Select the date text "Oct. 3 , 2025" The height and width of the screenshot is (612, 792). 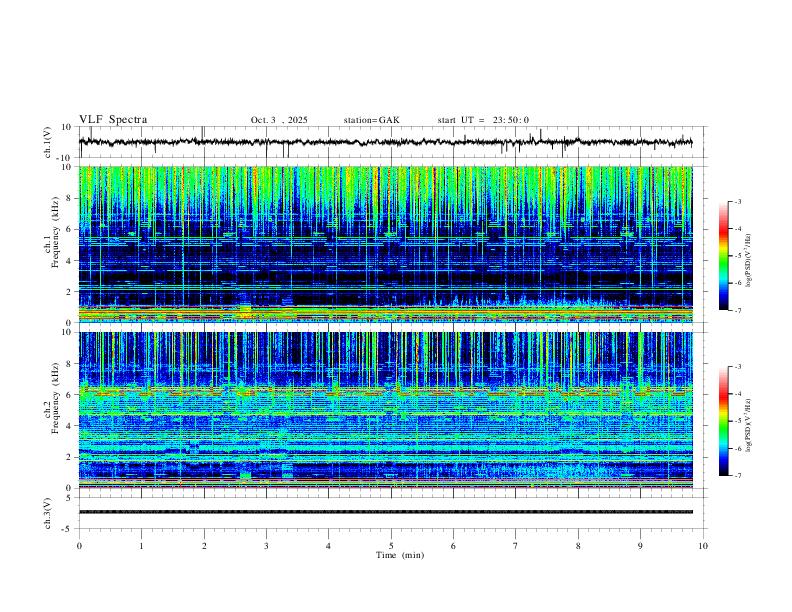(279, 120)
